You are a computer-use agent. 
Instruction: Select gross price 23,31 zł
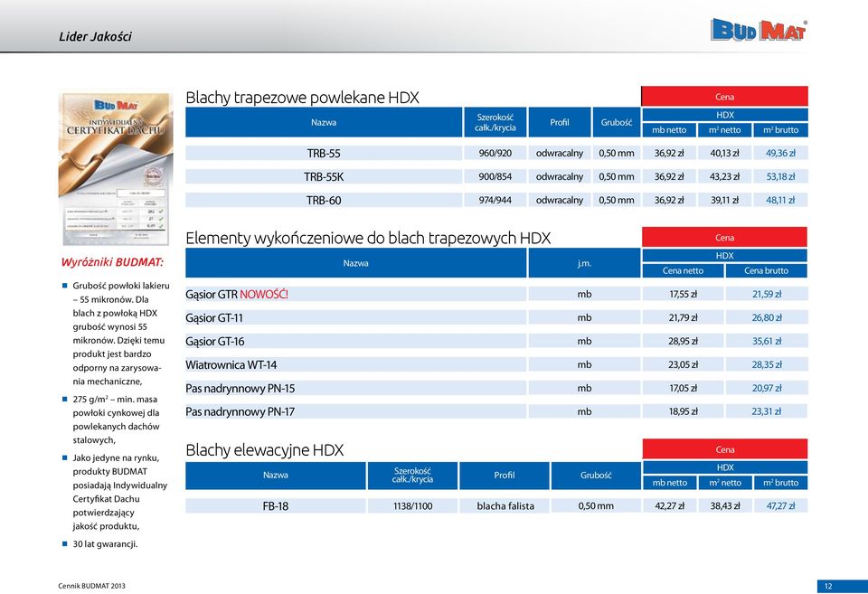(767, 412)
